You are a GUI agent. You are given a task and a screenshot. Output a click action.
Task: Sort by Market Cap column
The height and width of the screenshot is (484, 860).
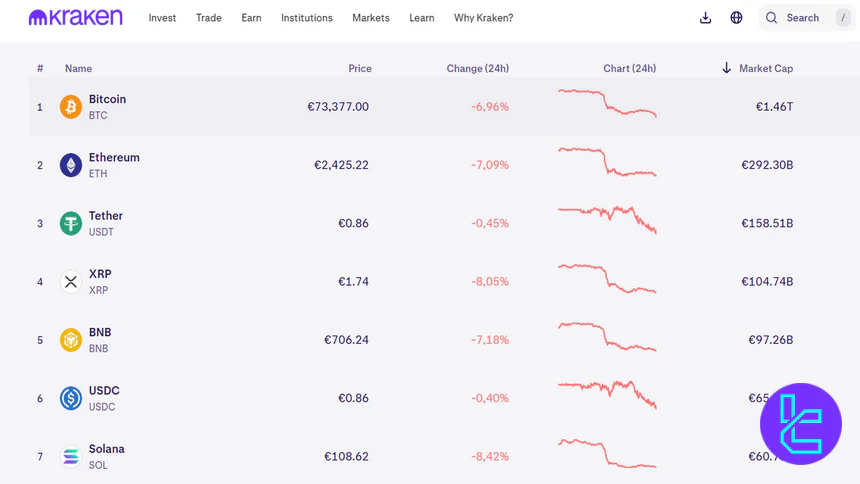tap(765, 69)
